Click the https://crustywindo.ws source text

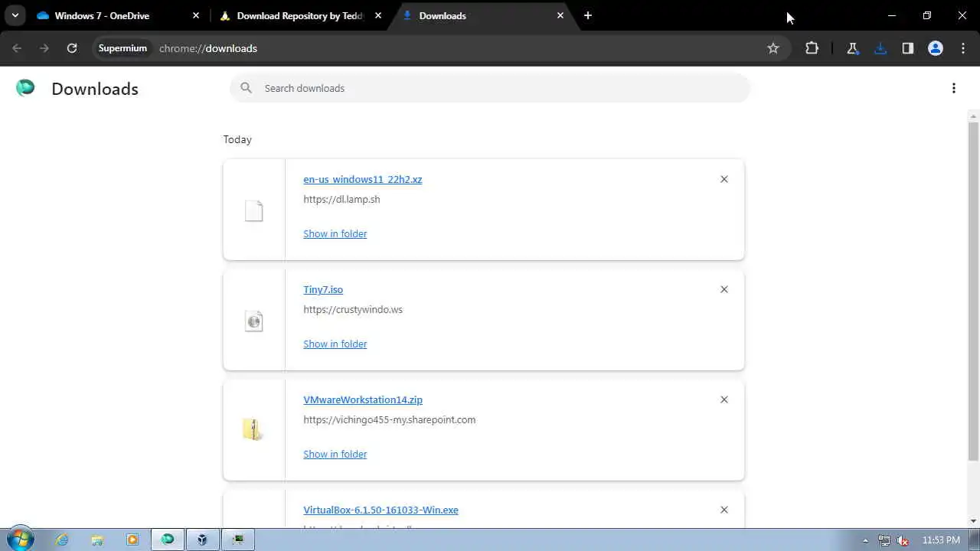pos(353,309)
